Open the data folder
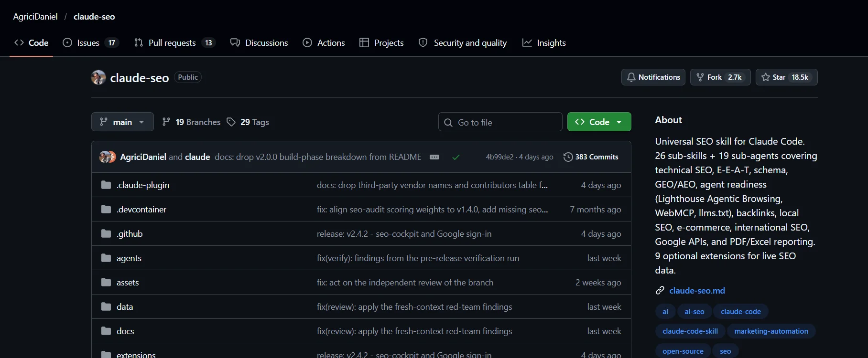Image resolution: width=868 pixels, height=358 pixels. pos(125,307)
